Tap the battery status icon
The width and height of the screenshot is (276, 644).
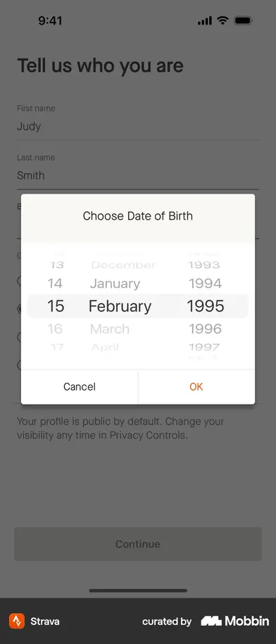point(243,20)
